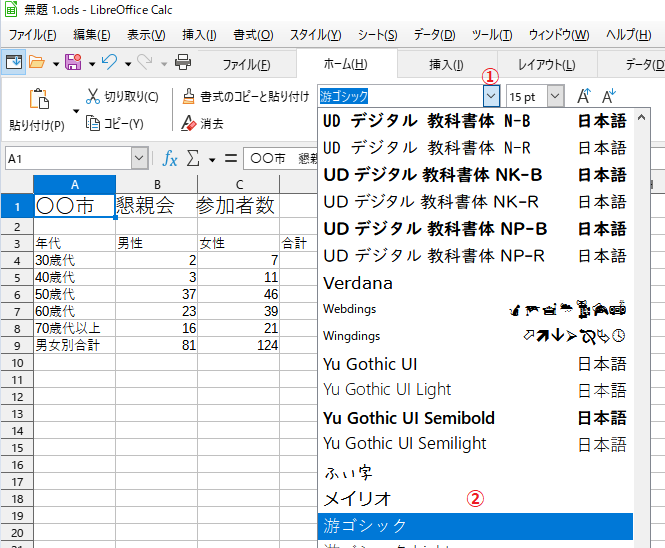Click the clone formatting paintbrush icon

point(188,96)
